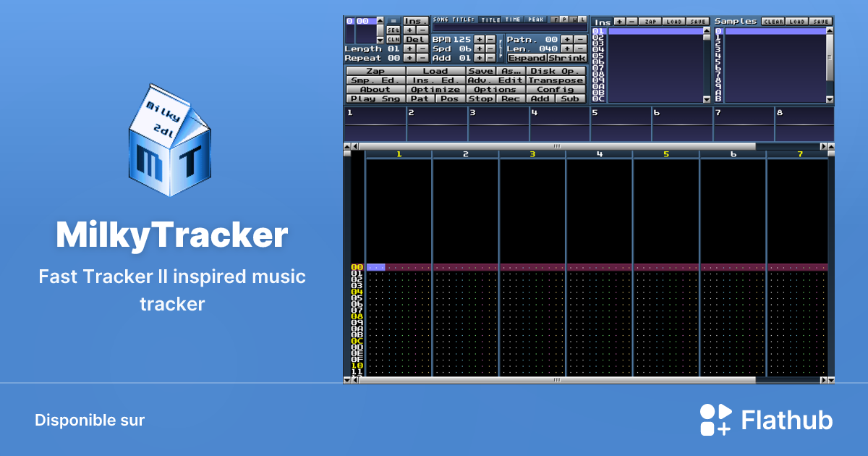This screenshot has height=456, width=868.
Task: Shrink the current pattern with the Shrink button
Action: pyautogui.click(x=566, y=58)
